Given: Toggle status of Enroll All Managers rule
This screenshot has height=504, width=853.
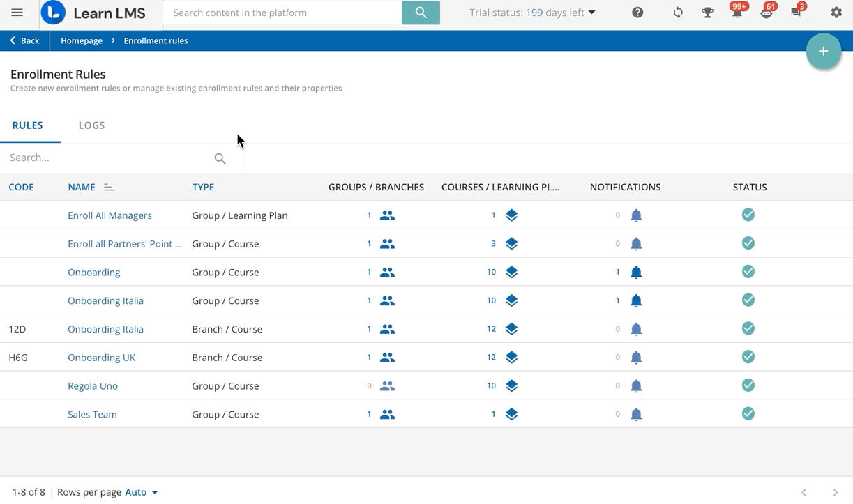Looking at the screenshot, I should coord(748,215).
